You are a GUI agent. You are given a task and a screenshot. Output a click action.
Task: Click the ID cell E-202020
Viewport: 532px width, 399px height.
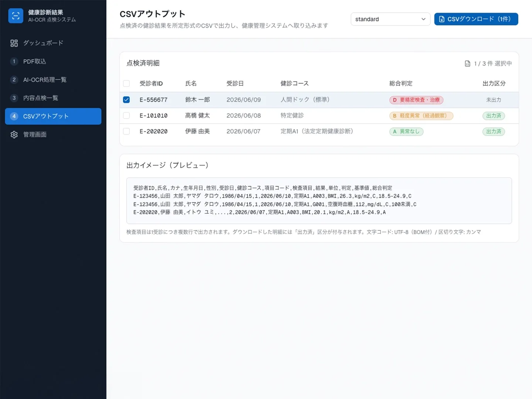point(154,131)
